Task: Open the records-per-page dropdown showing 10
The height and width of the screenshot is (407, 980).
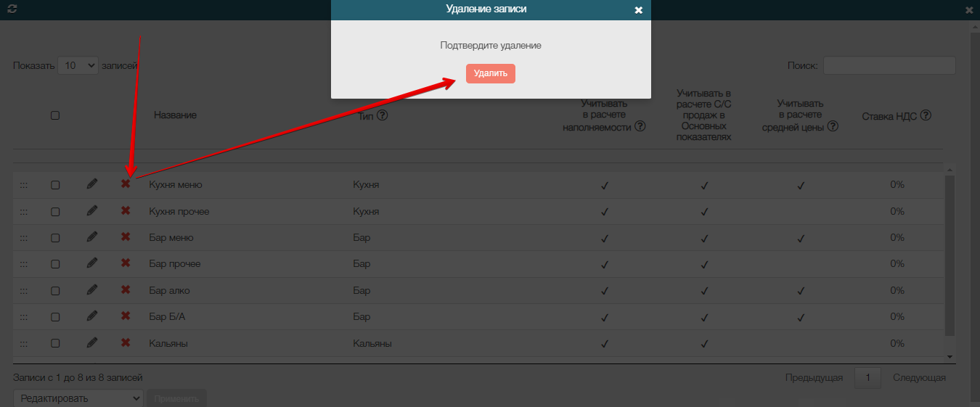Action: pyautogui.click(x=78, y=65)
